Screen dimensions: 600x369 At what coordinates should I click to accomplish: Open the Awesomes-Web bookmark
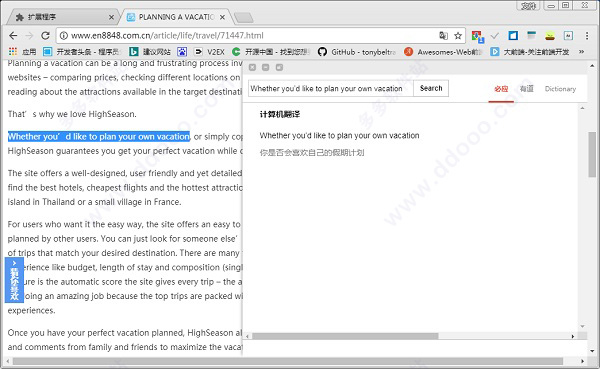coord(443,51)
